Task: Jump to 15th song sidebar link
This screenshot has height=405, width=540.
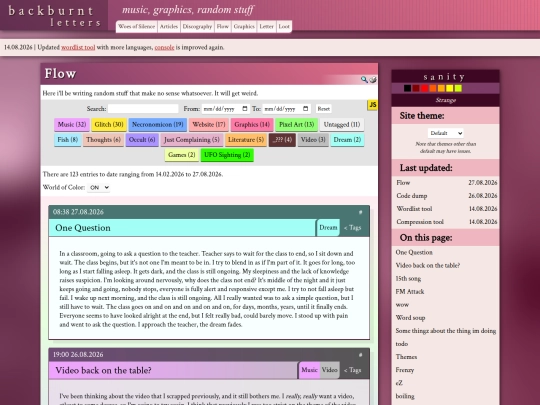Action: point(408,279)
